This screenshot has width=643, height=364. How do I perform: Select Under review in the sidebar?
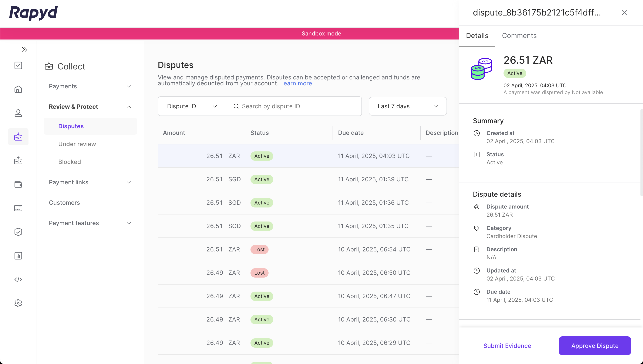(x=77, y=144)
